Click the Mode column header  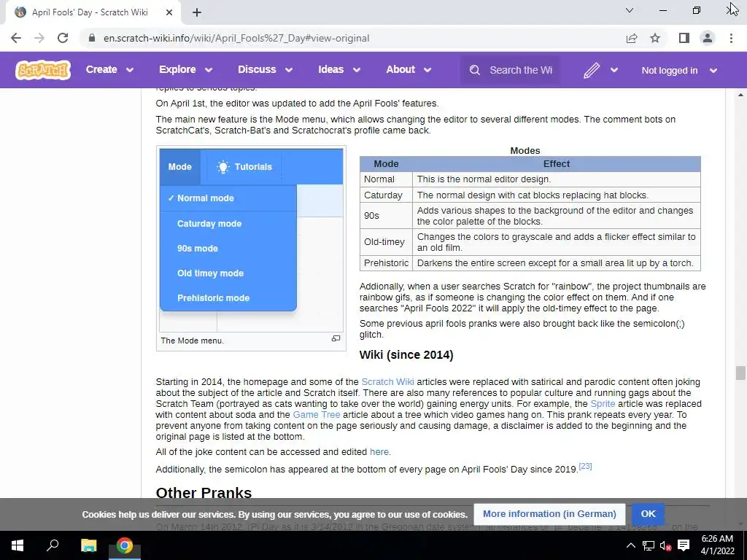386,164
